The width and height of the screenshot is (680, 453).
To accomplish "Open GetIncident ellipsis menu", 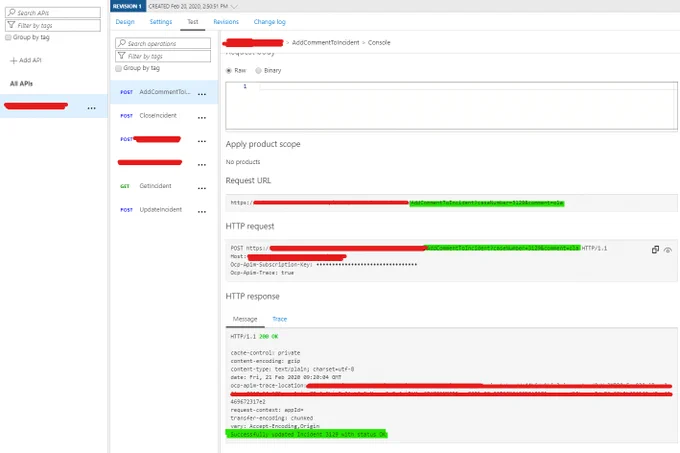I will pyautogui.click(x=202, y=188).
